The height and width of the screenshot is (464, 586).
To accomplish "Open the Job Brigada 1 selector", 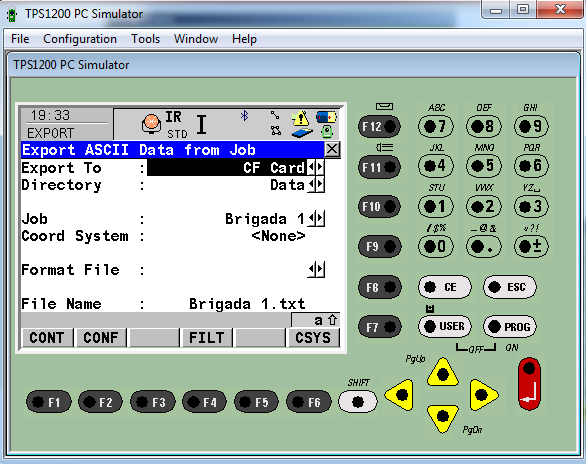I will click(x=317, y=219).
